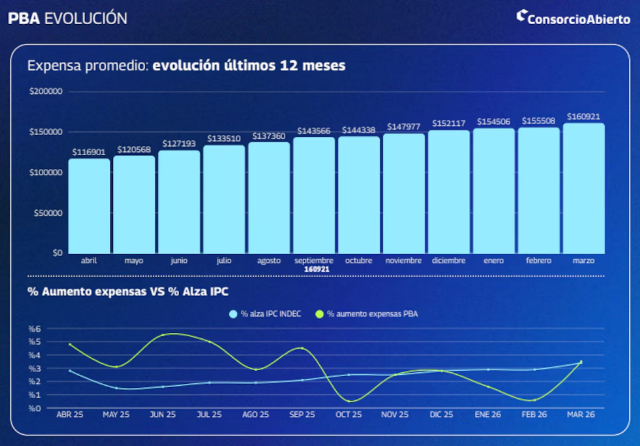The image size is (640, 446).
Task: Click the noviembre bar showing $147977
Action: [x=404, y=193]
